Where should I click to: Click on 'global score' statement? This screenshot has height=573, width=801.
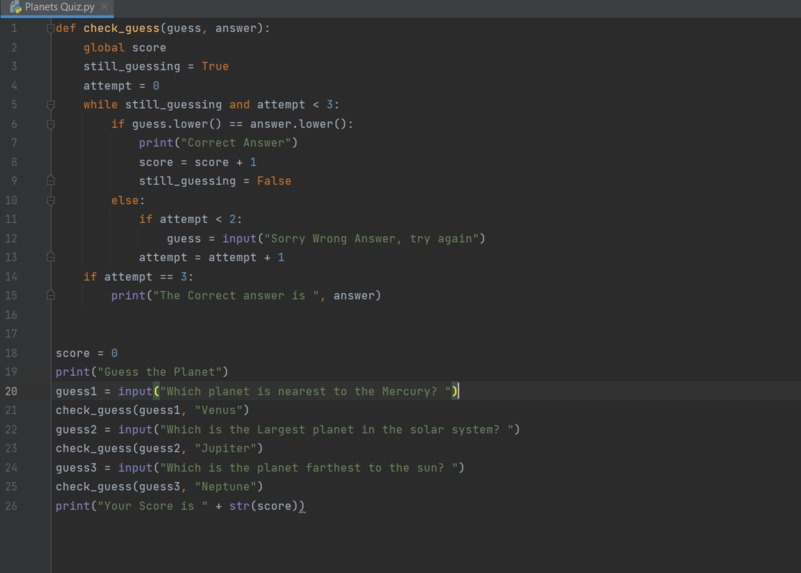[125, 47]
